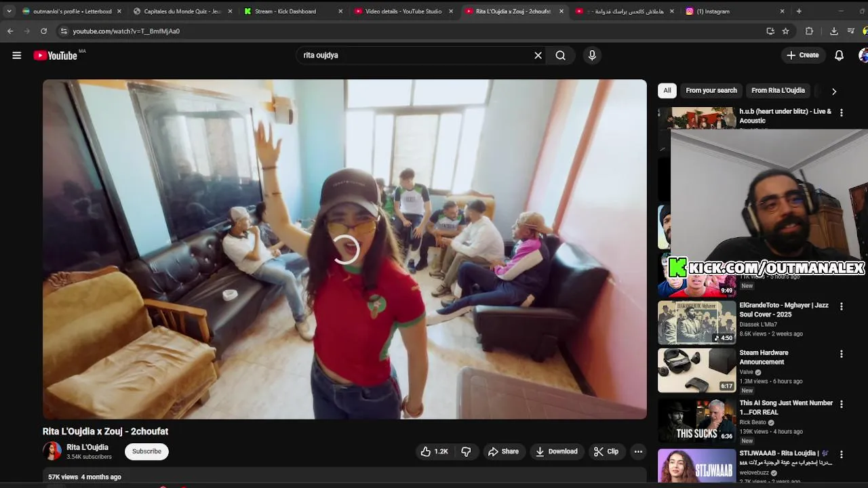Viewport: 868px width, 488px height.
Task: Open options for STIJWAAAB Rita Loujdia video
Action: click(842, 454)
